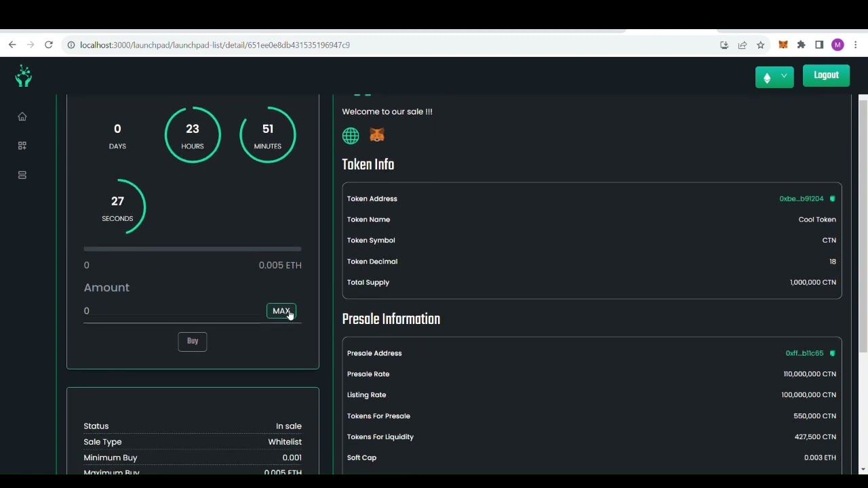Screen dimensions: 868x488
Task: Click the browser forward arrow
Action: click(x=31, y=45)
